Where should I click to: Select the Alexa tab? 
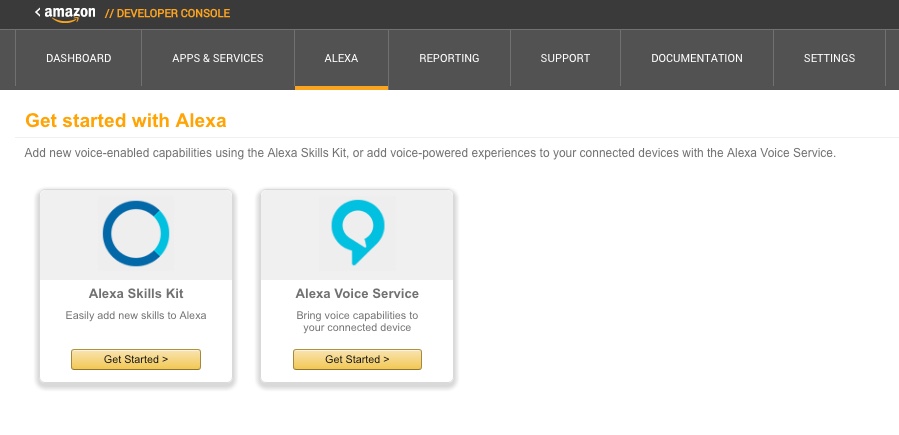[x=341, y=58]
